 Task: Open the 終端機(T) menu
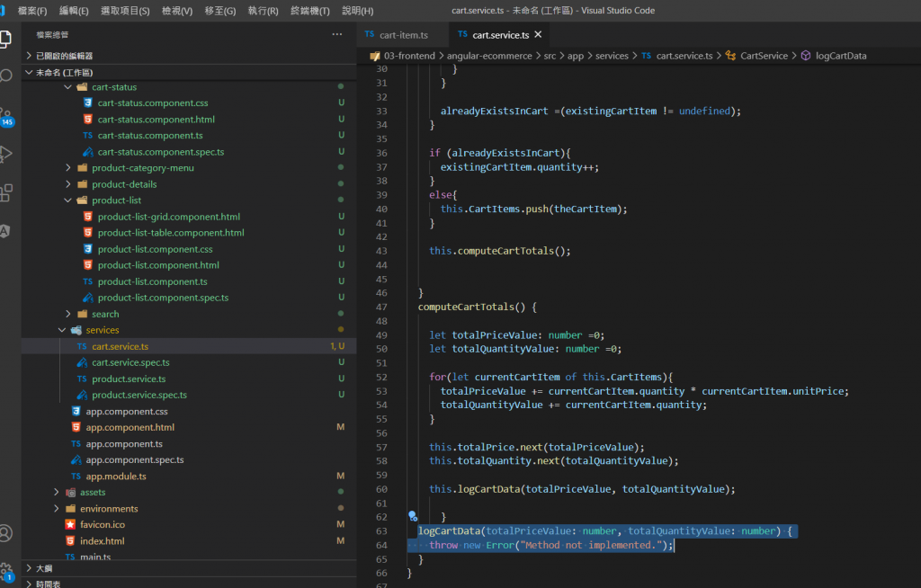[311, 11]
